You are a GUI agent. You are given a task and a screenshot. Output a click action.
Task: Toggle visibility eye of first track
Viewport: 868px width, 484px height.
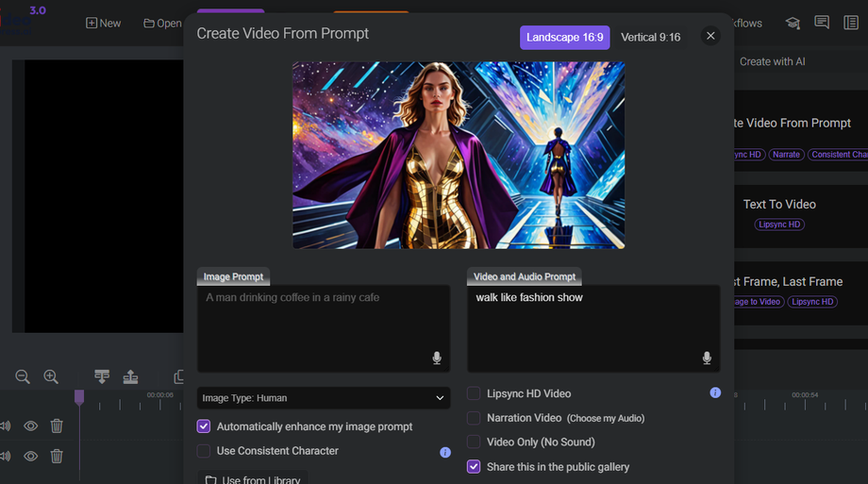(30, 426)
